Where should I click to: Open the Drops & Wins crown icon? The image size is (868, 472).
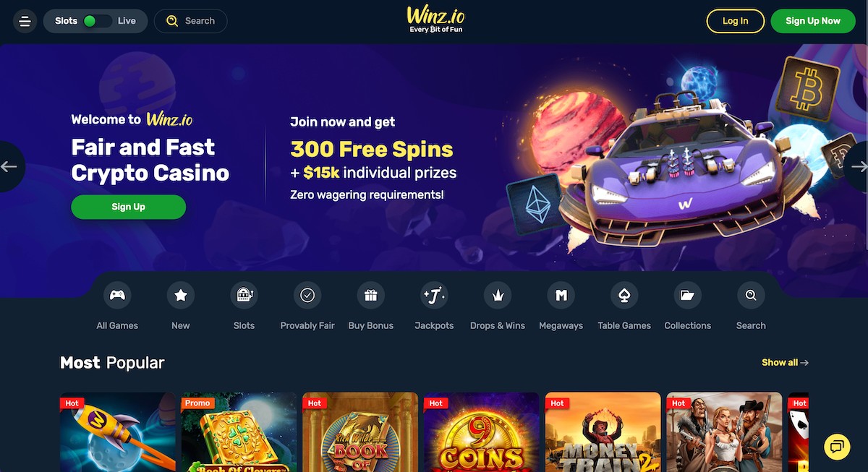point(498,295)
